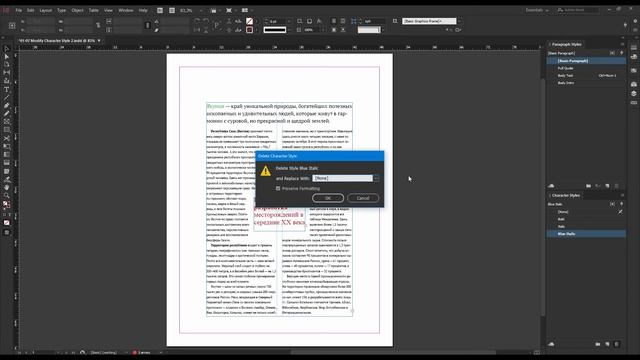Click create new character style icon
The height and width of the screenshot is (360, 640).
coord(607,344)
